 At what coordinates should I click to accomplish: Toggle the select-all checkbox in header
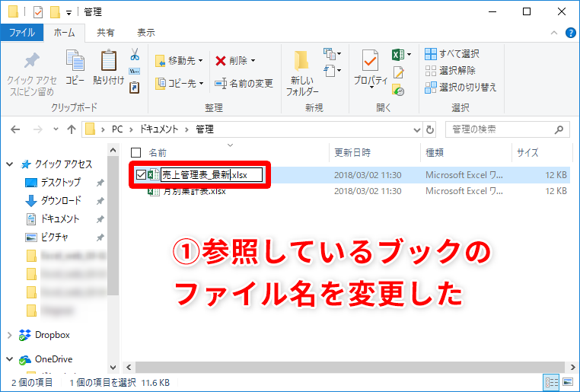tap(135, 152)
